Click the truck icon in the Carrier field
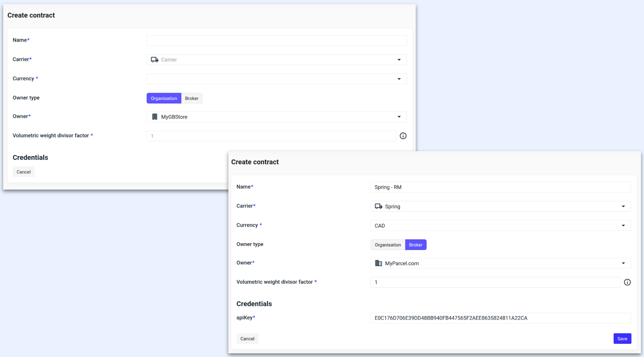 click(154, 59)
